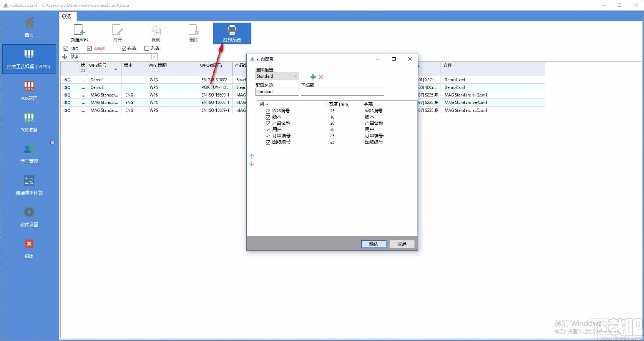Click the 取消 button

pyautogui.click(x=402, y=244)
